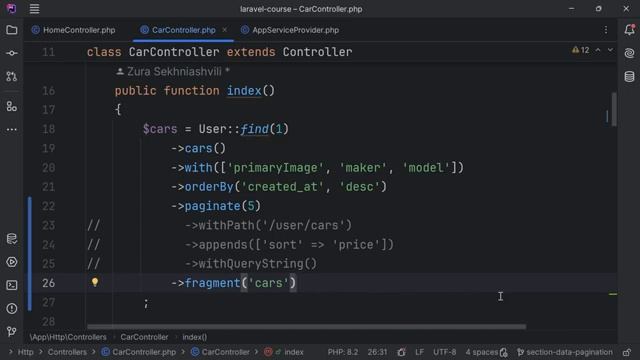Open the AI Assistant spiral icon
The width and height of the screenshot is (640, 360).
[629, 53]
